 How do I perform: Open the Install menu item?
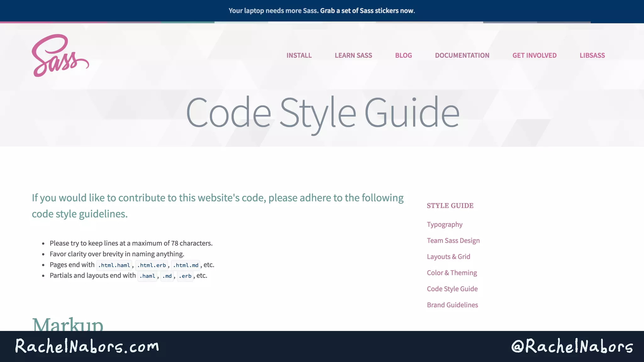[299, 55]
